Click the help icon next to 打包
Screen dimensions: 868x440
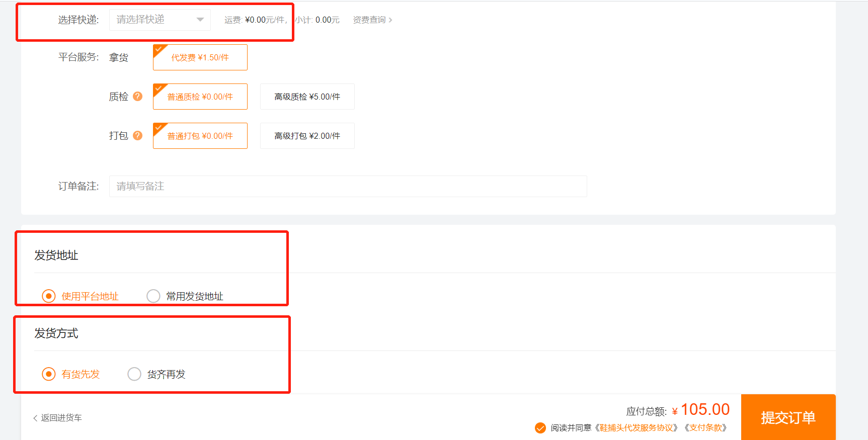tap(138, 136)
